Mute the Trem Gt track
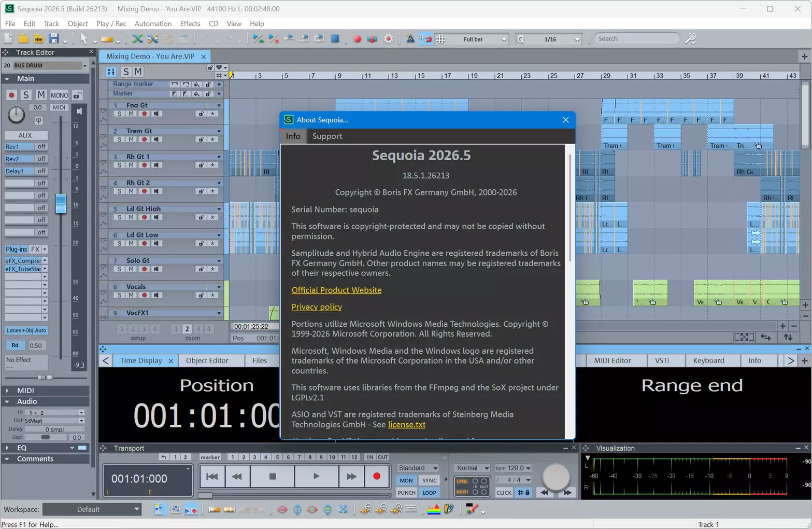The height and width of the screenshot is (529, 812). point(131,140)
